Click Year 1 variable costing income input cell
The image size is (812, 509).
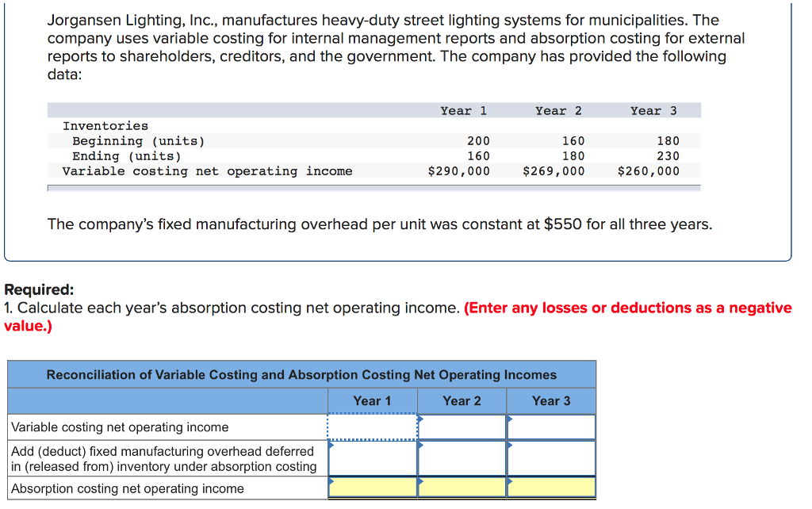coord(373,427)
